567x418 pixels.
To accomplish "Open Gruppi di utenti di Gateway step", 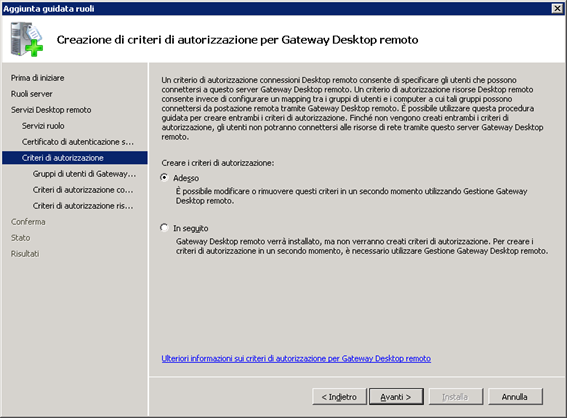I will pyautogui.click(x=84, y=174).
